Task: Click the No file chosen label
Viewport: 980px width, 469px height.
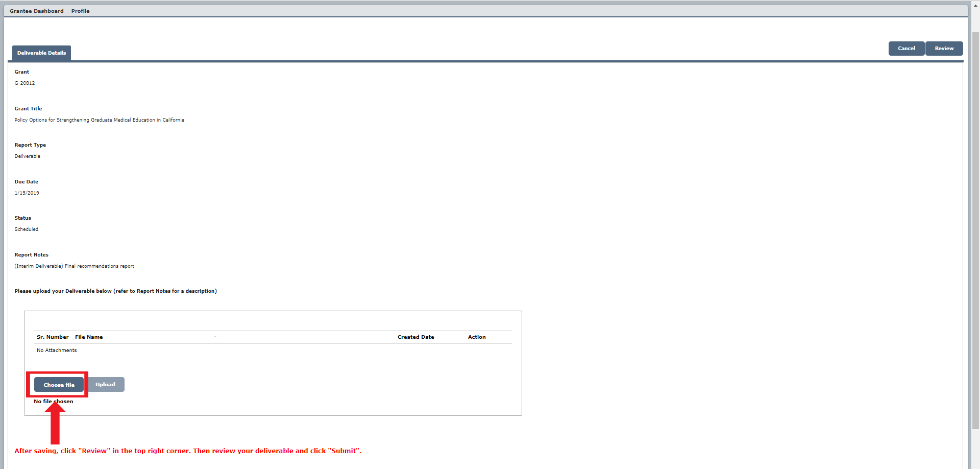Action: (53, 402)
